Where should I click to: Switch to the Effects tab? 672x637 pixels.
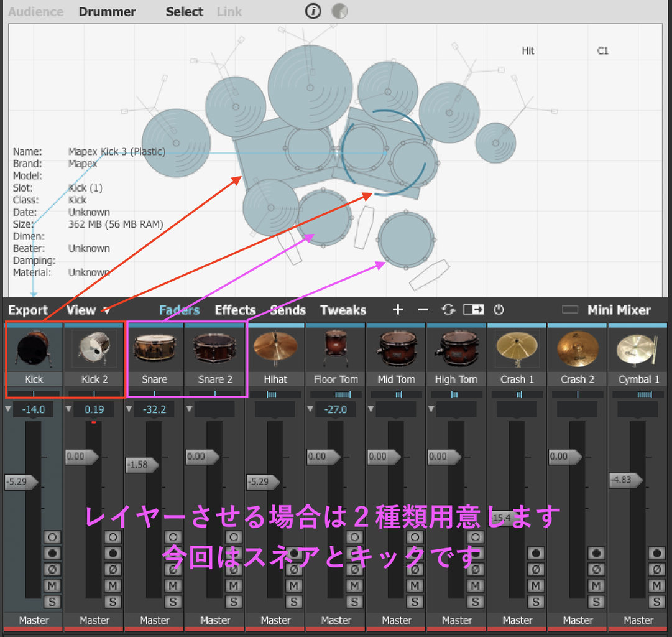pos(235,310)
